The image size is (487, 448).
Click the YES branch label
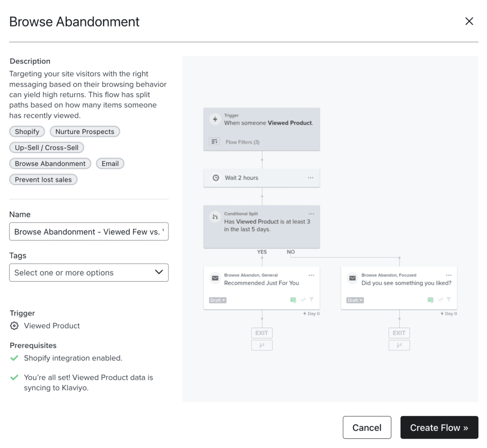click(262, 252)
